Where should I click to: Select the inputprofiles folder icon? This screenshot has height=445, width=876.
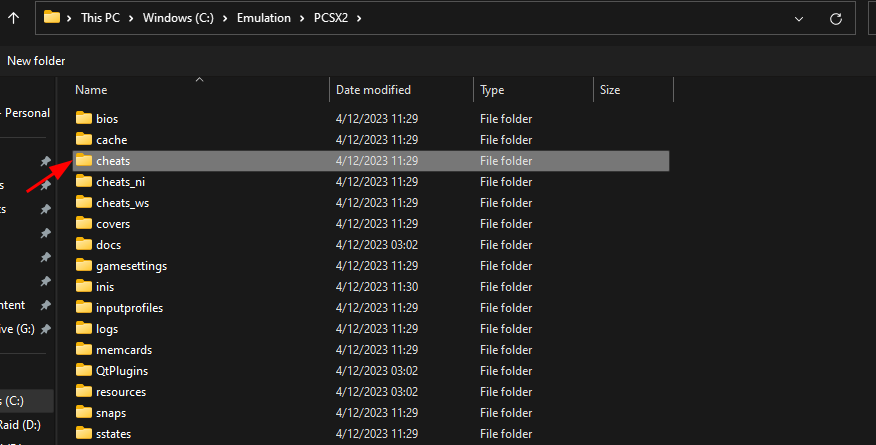[84, 307]
